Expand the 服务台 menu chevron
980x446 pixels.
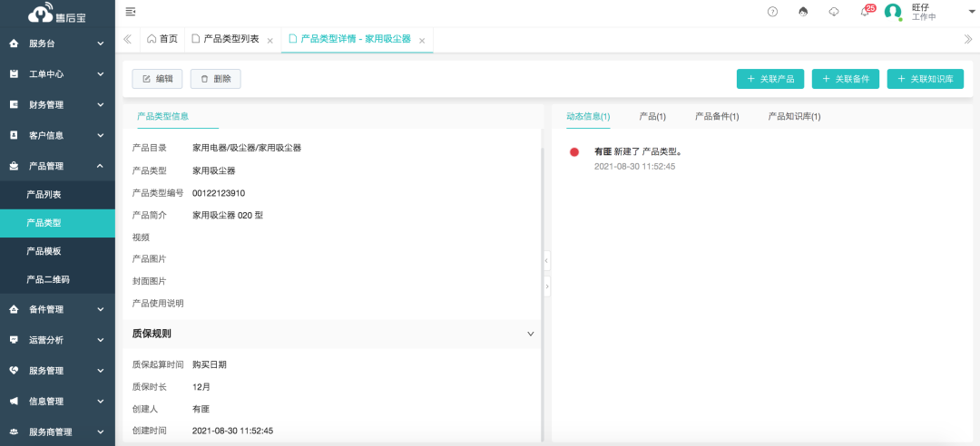100,44
